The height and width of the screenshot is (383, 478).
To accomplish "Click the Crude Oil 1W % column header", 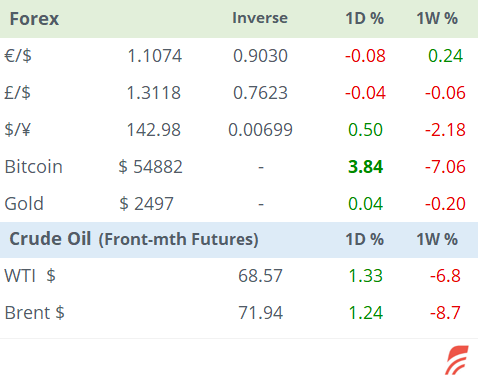I will coord(437,239).
